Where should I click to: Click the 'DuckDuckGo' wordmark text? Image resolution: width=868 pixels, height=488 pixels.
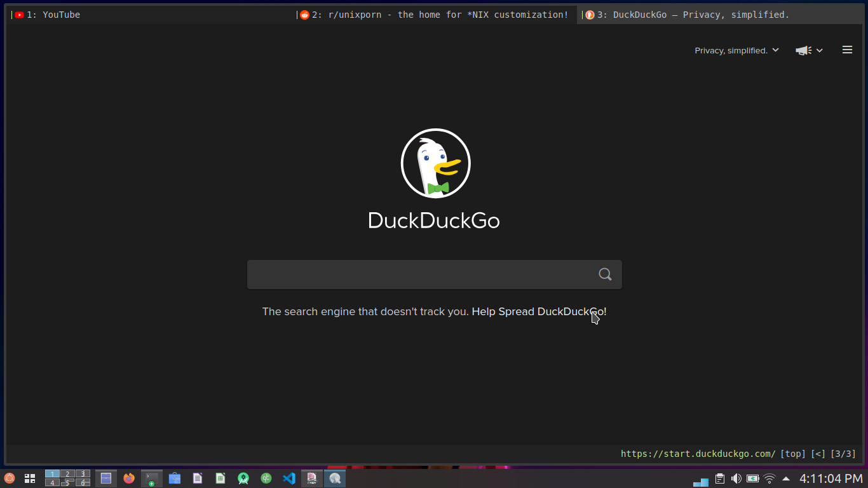[434, 220]
